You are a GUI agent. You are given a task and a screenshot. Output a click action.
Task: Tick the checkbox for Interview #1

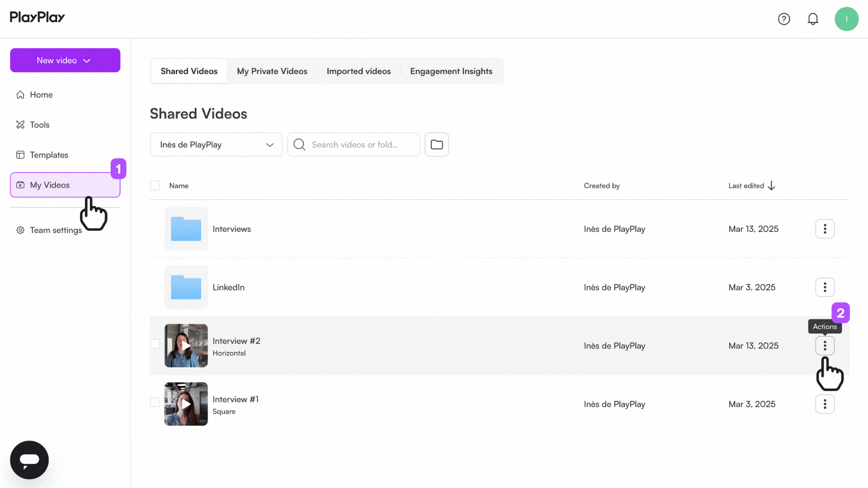tap(155, 402)
